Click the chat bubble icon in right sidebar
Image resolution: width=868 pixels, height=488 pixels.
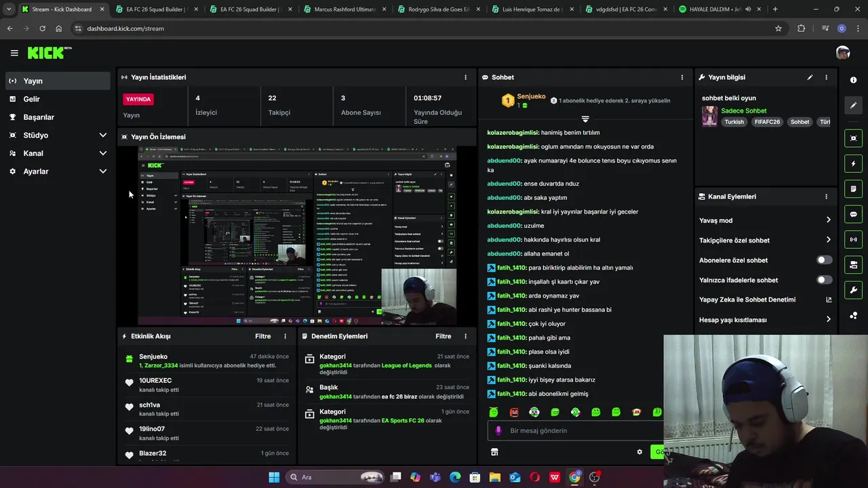pos(853,214)
